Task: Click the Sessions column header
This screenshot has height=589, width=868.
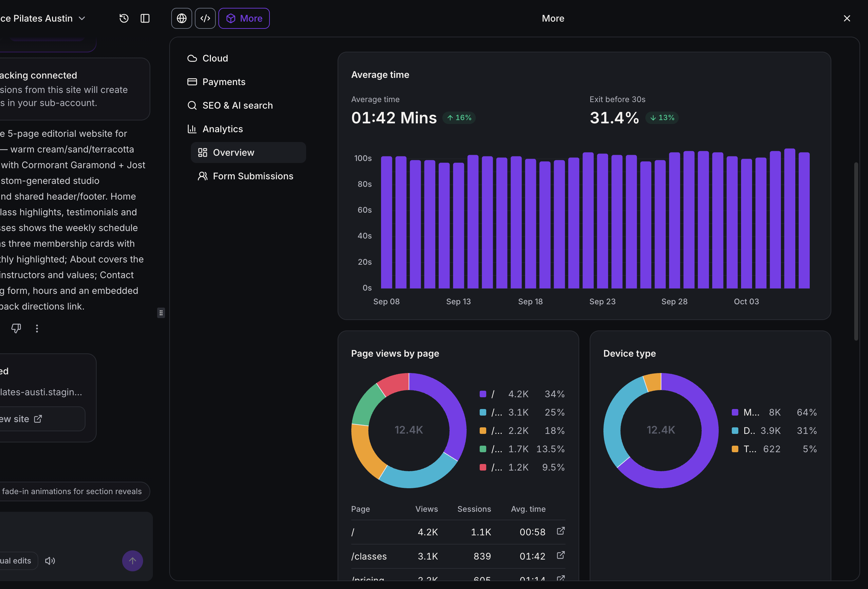Action: coord(474,509)
